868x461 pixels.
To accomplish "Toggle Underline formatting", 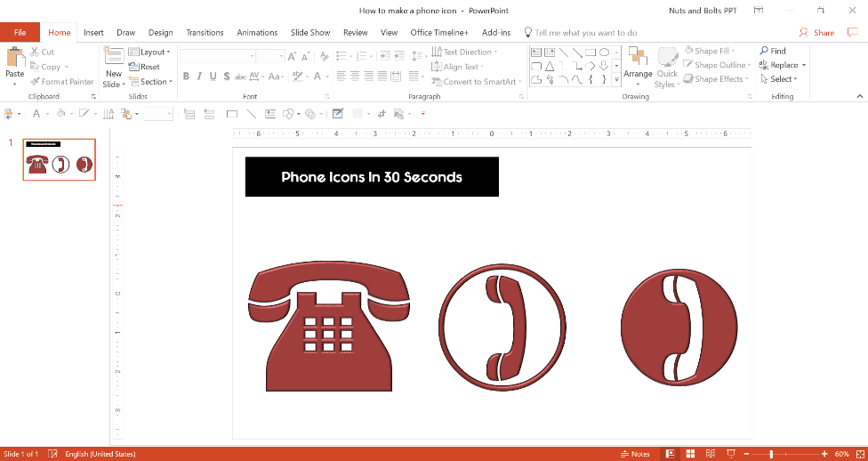I will point(213,77).
